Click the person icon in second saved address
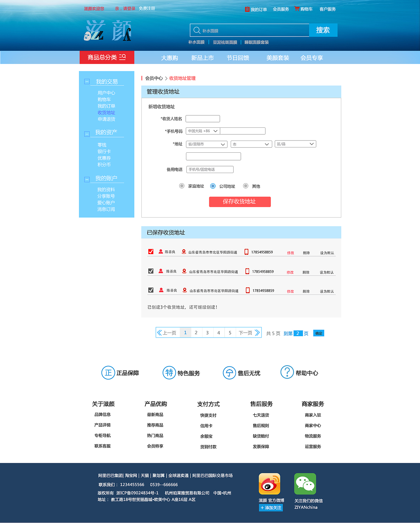420x523 pixels. coord(161,271)
